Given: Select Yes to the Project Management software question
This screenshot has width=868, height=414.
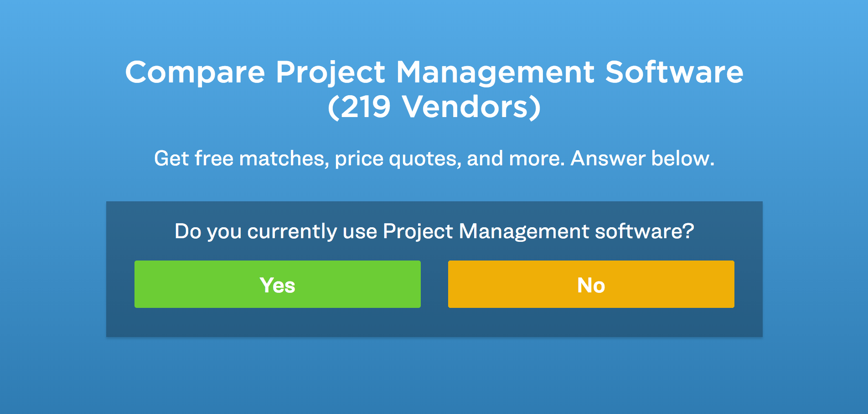Looking at the screenshot, I should tap(277, 284).
